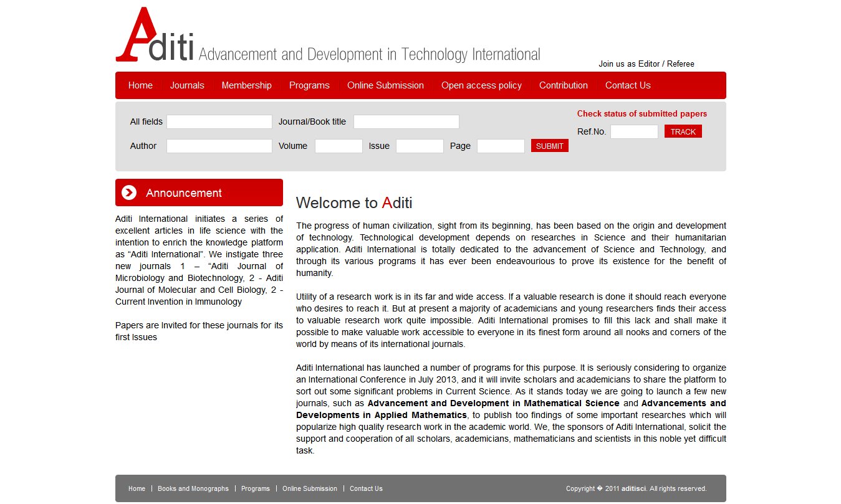
Task: Click the footer Contact Us link
Action: pos(366,488)
